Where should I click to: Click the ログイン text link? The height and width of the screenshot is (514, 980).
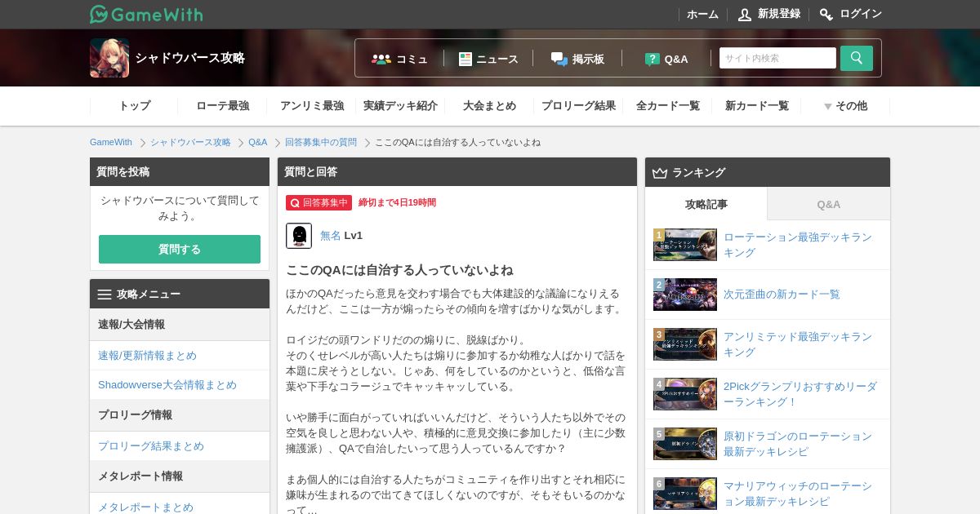(x=861, y=14)
